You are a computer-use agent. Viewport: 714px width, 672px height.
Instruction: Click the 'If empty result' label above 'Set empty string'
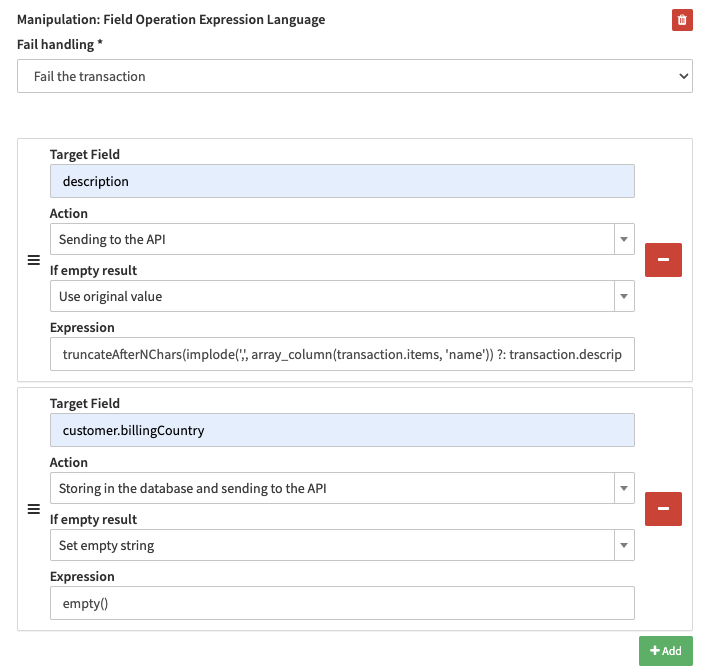click(93, 519)
